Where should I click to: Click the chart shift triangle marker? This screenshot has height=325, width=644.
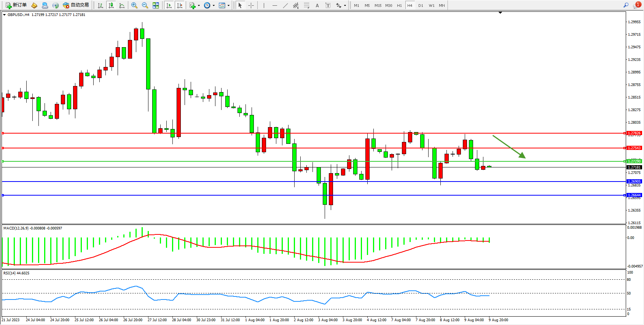[x=500, y=13]
